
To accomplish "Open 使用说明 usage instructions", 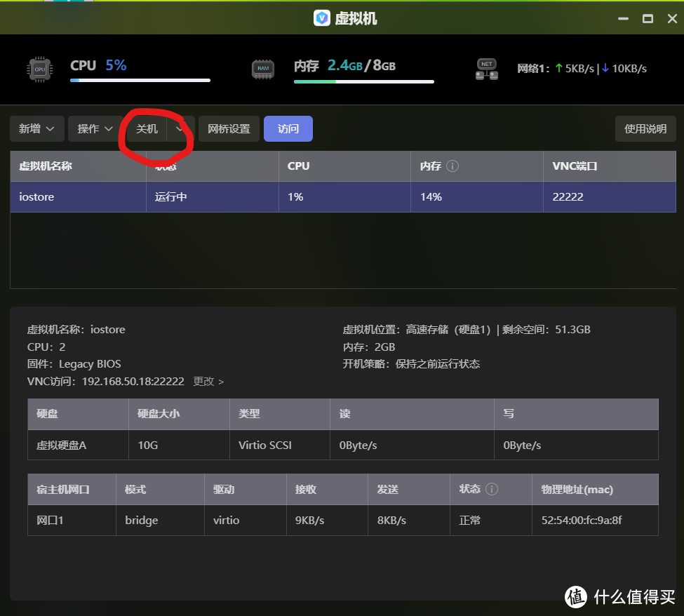I will point(645,129).
